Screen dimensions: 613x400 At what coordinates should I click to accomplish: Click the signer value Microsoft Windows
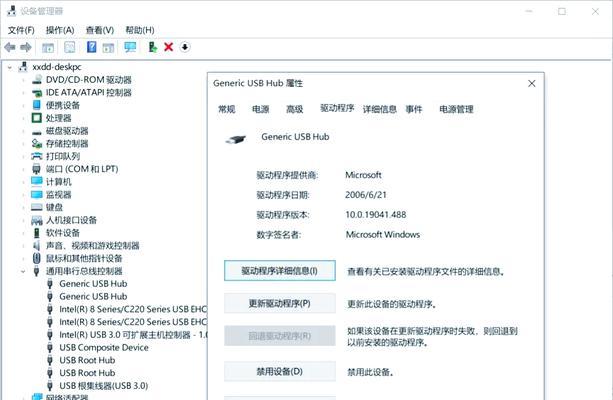pos(382,235)
